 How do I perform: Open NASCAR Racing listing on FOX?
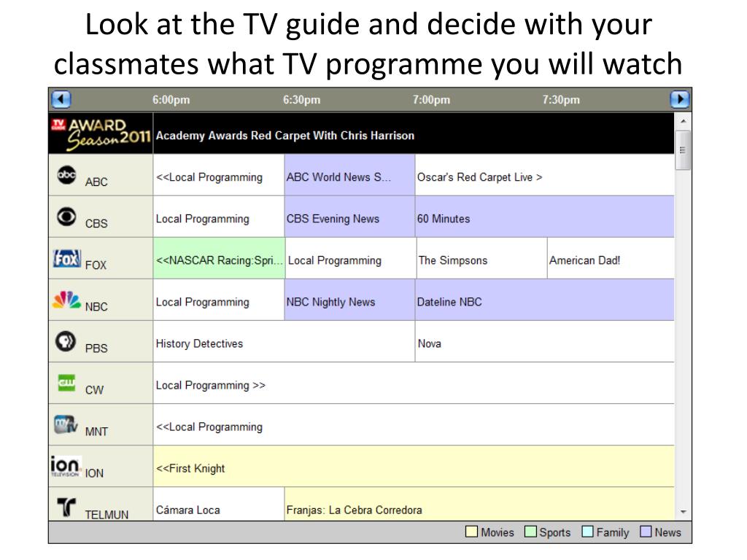pyautogui.click(x=219, y=258)
